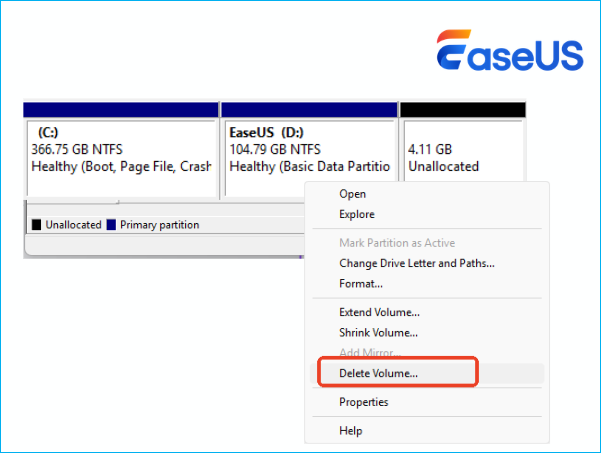Select the 4.11 GB Unallocated block
This screenshot has height=453, width=601.
(x=463, y=142)
